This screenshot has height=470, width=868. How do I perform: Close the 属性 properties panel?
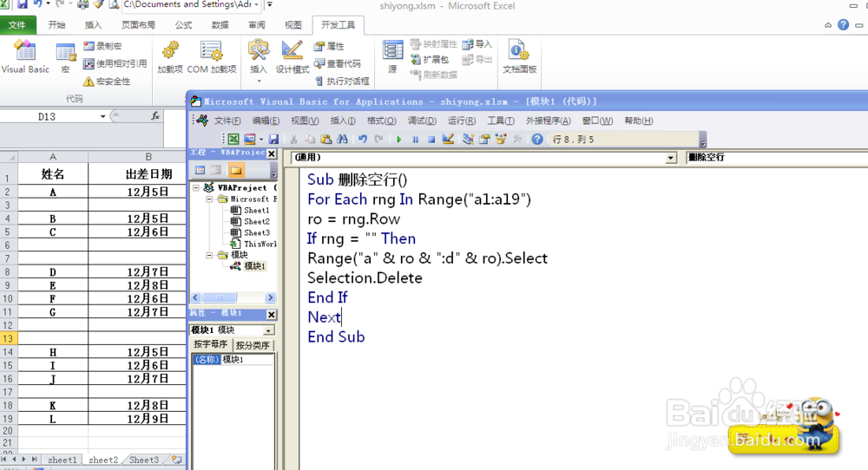tap(271, 314)
